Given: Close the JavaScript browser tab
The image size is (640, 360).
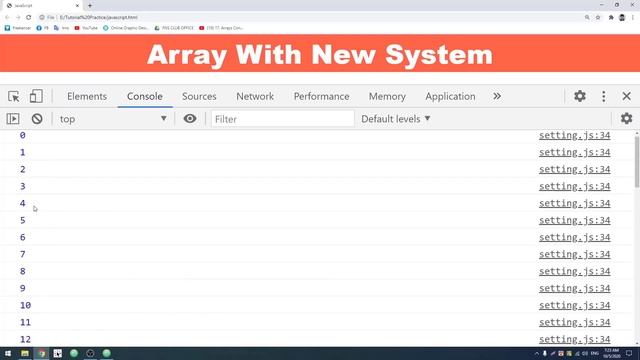Looking at the screenshot, I should point(77,6).
